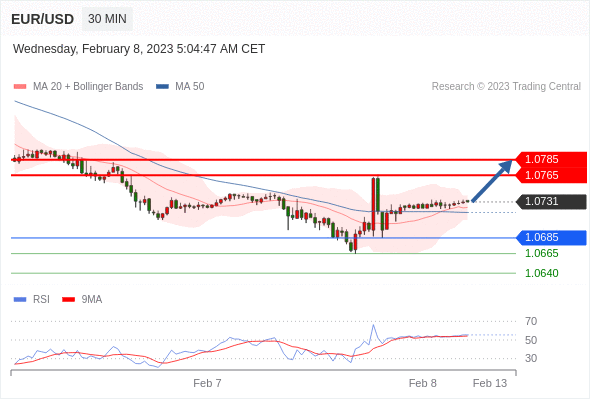Click the EUR/USD pair title
The image size is (590, 400).
43,19
